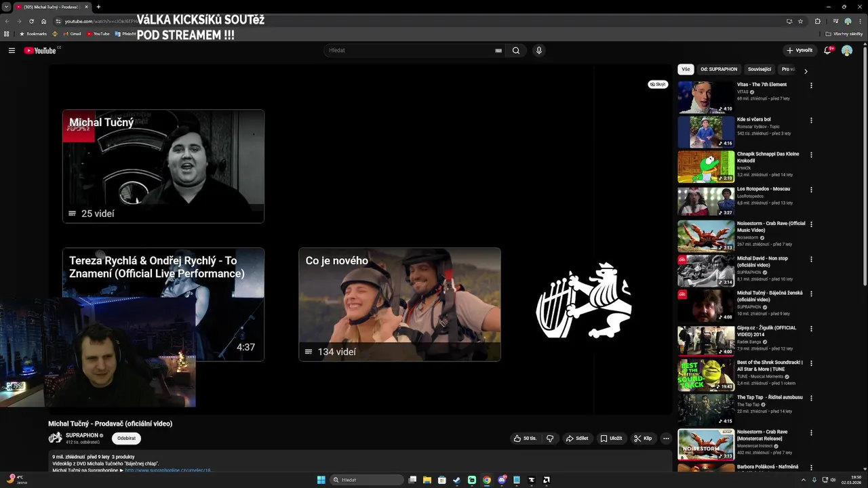Open more actions ellipsis under the video

point(666,439)
